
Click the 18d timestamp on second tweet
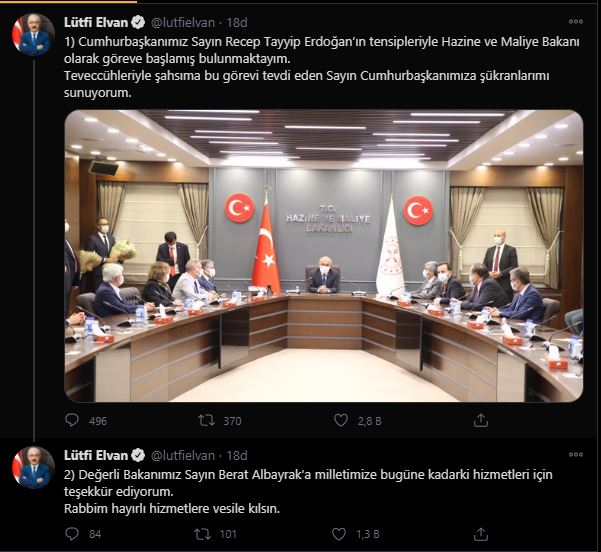click(237, 455)
